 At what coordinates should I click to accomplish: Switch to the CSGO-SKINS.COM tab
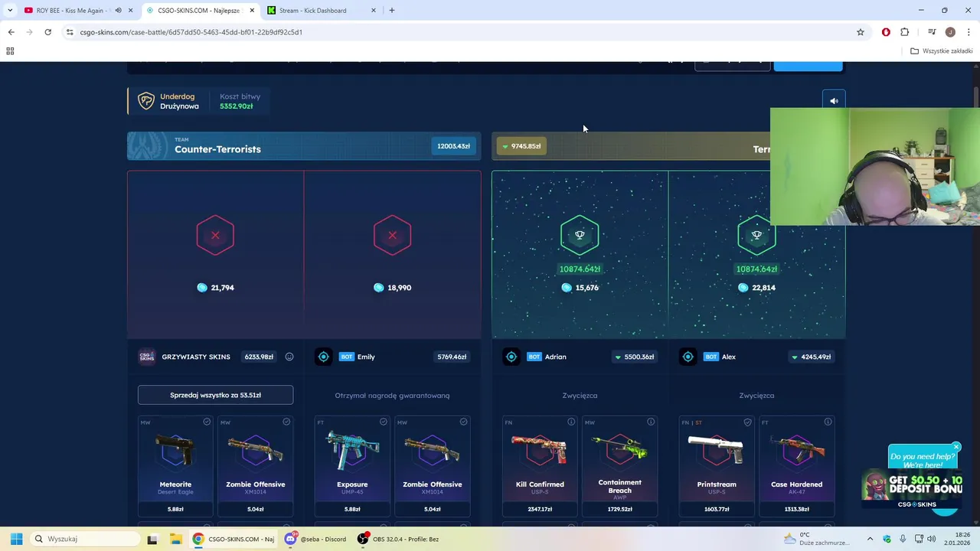[199, 11]
